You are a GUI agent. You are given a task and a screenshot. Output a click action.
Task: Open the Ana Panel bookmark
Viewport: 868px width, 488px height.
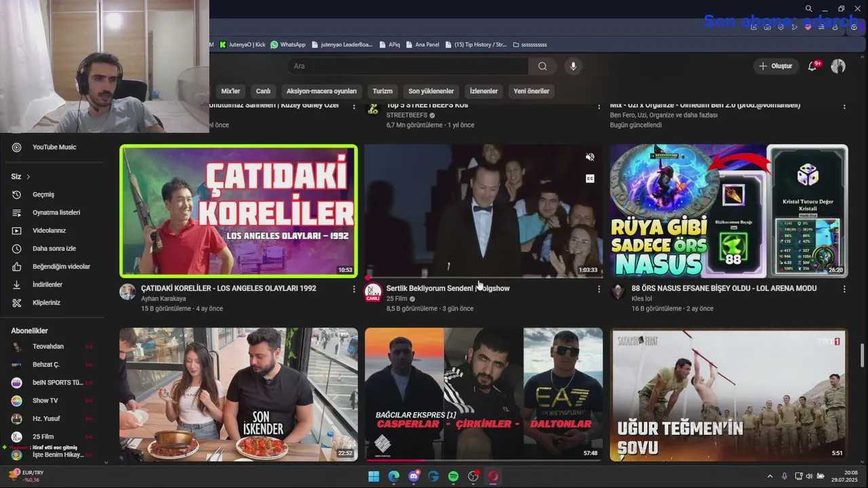click(422, 45)
